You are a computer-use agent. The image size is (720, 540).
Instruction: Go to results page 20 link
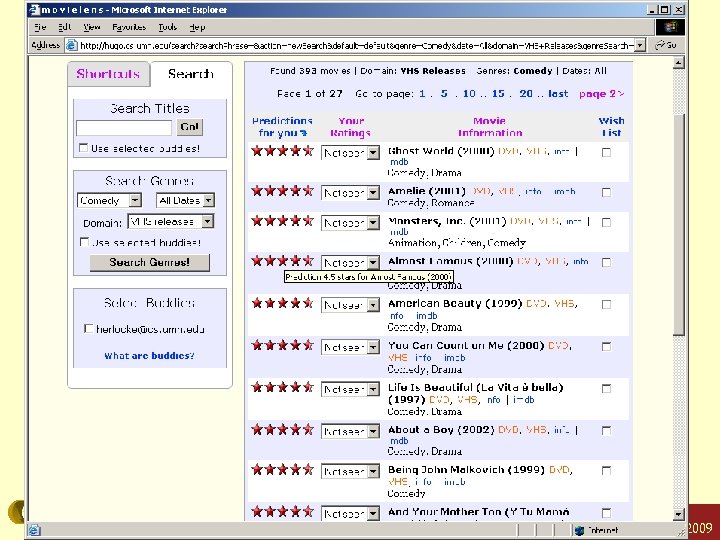pyautogui.click(x=526, y=94)
